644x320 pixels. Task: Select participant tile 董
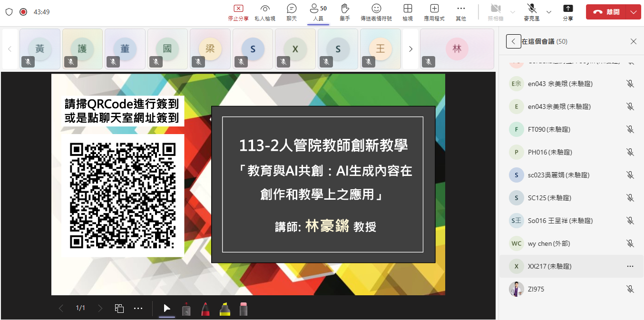[125, 48]
